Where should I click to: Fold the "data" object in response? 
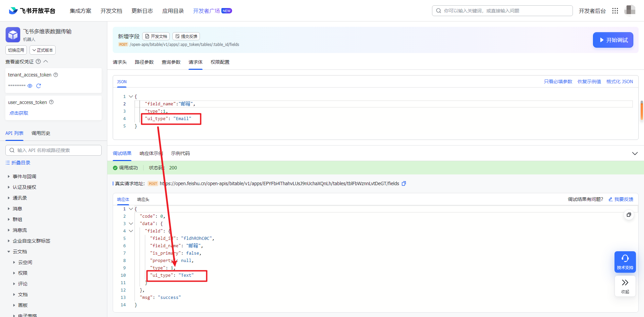[x=131, y=223]
